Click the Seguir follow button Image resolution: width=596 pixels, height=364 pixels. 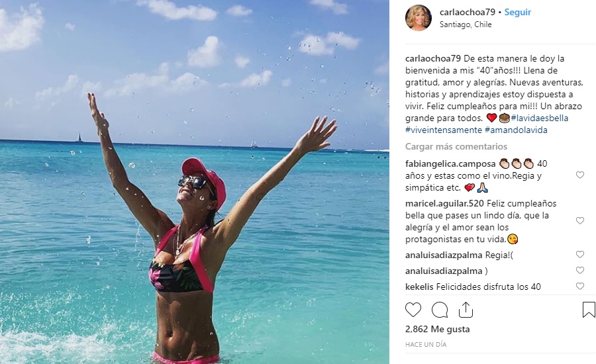[517, 12]
